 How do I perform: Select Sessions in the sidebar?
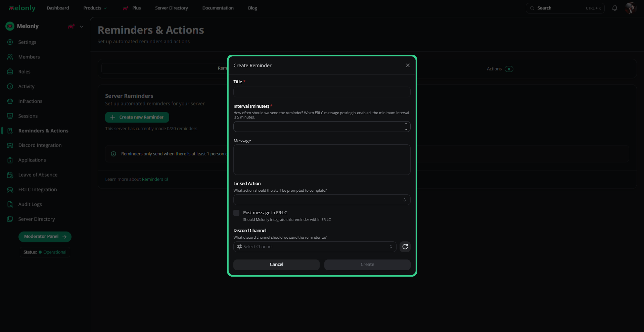pos(28,116)
